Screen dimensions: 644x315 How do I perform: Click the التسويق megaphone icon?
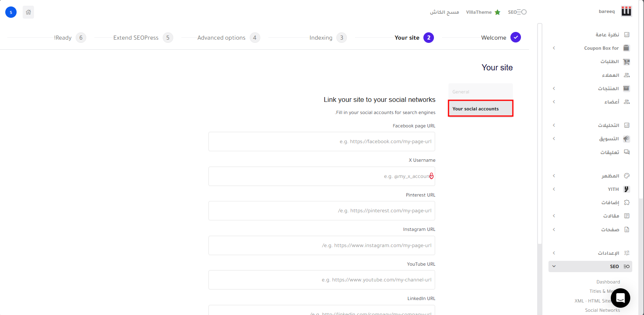pyautogui.click(x=627, y=139)
